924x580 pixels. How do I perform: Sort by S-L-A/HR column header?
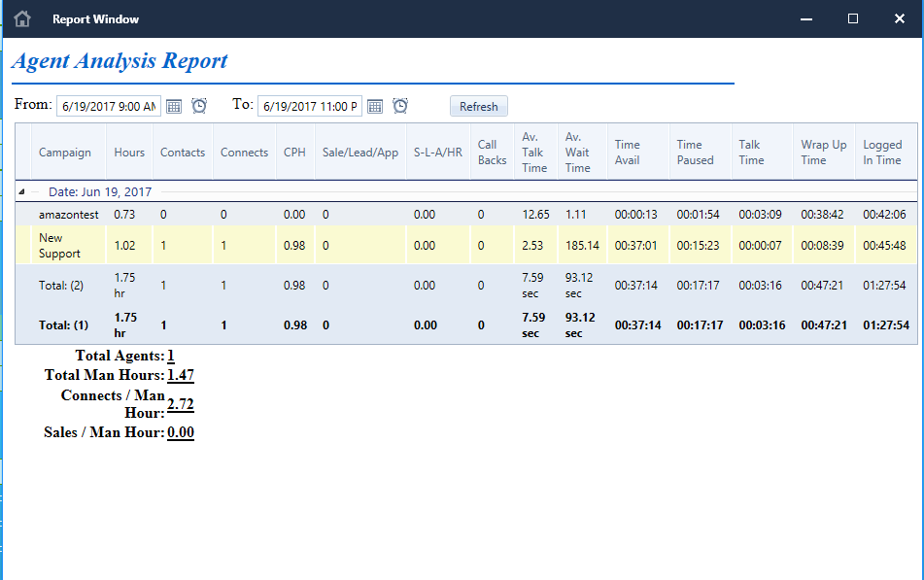(438, 153)
